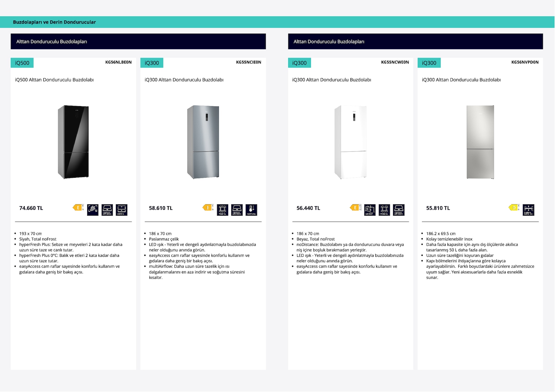Image resolution: width=555 pixels, height=392 pixels.
Task: Click the "Kapı bölmelerini ihtiyaçlarına göre" bullet
Action: (x=480, y=269)
